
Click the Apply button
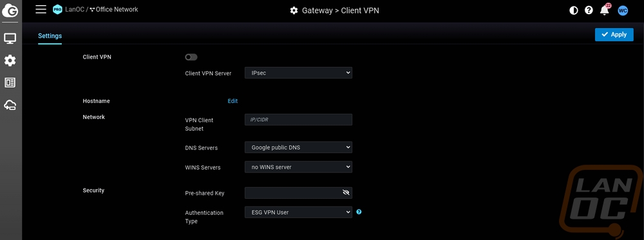click(x=614, y=35)
